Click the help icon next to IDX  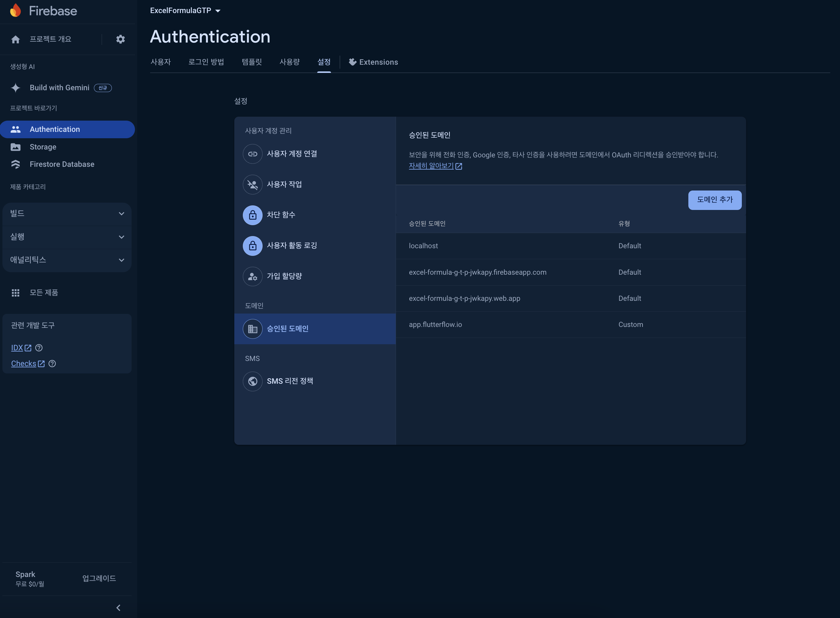pos(39,348)
